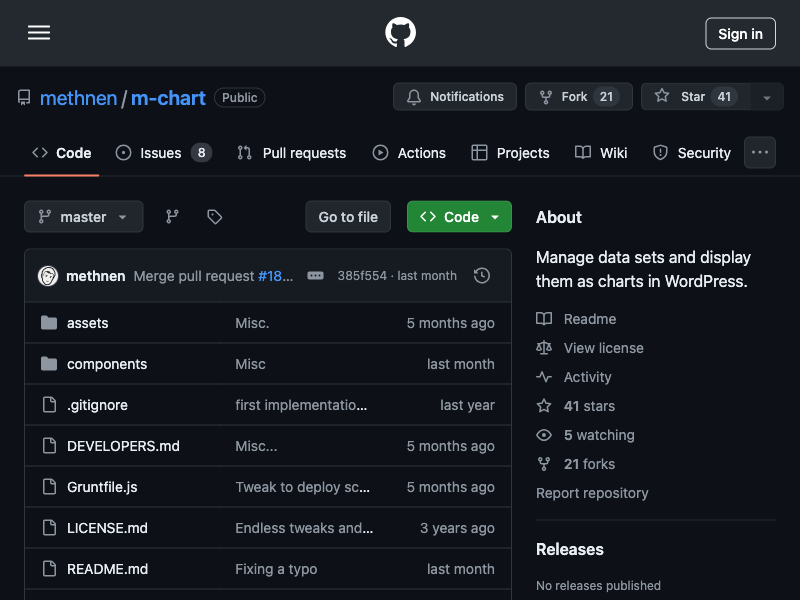Open the .gitignore file
800x600 pixels.
(x=97, y=405)
